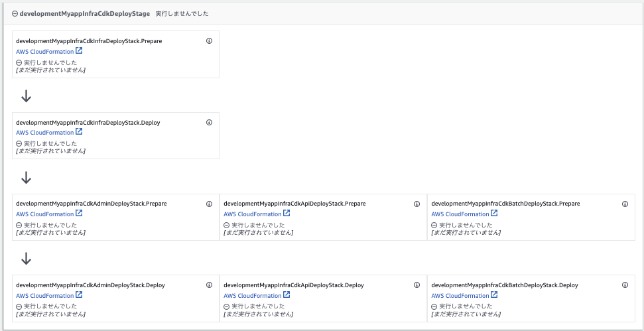
Task: Open info for BatchDeployStack.Deploy action
Action: click(625, 285)
